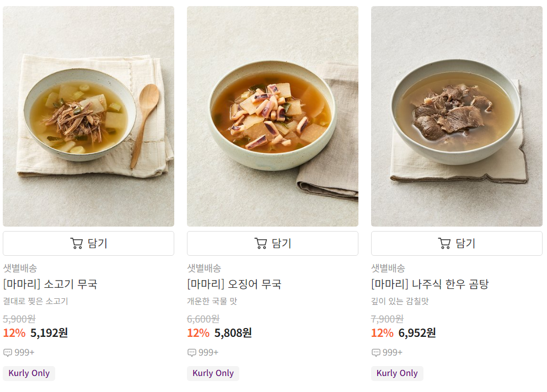Add [마마리] 소고기 무국 via its 담기 button
Screen dimensions: 547x392
click(89, 243)
